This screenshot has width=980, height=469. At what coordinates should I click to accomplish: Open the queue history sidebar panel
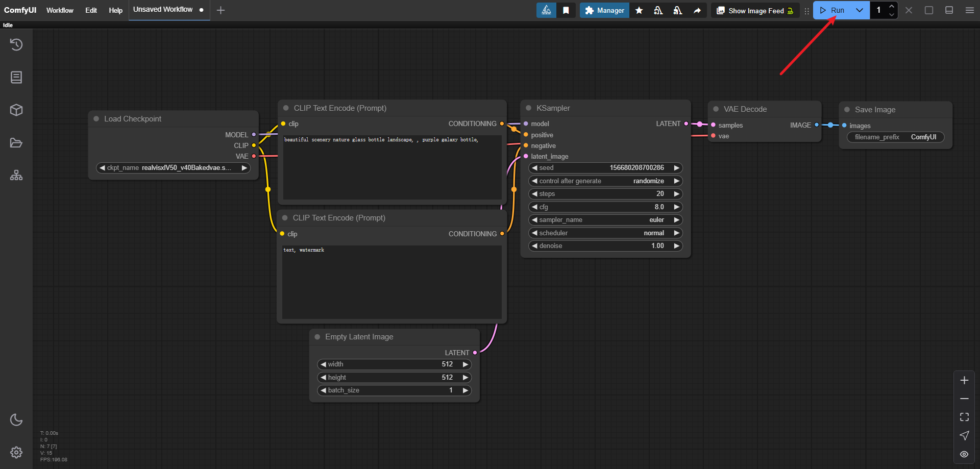pyautogui.click(x=16, y=45)
